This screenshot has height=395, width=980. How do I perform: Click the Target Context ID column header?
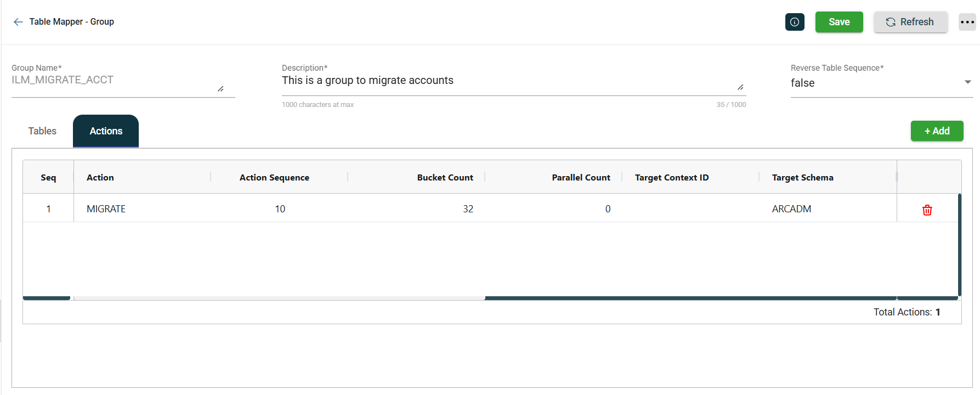(672, 178)
